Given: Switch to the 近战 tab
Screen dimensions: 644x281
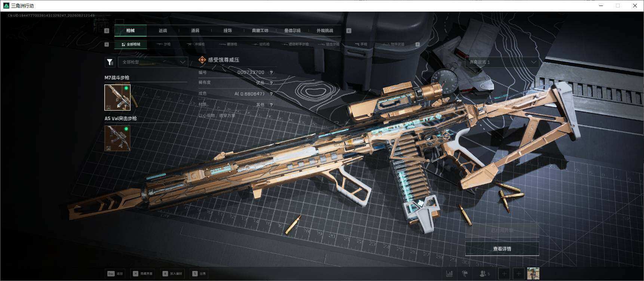Looking at the screenshot, I should (x=163, y=31).
